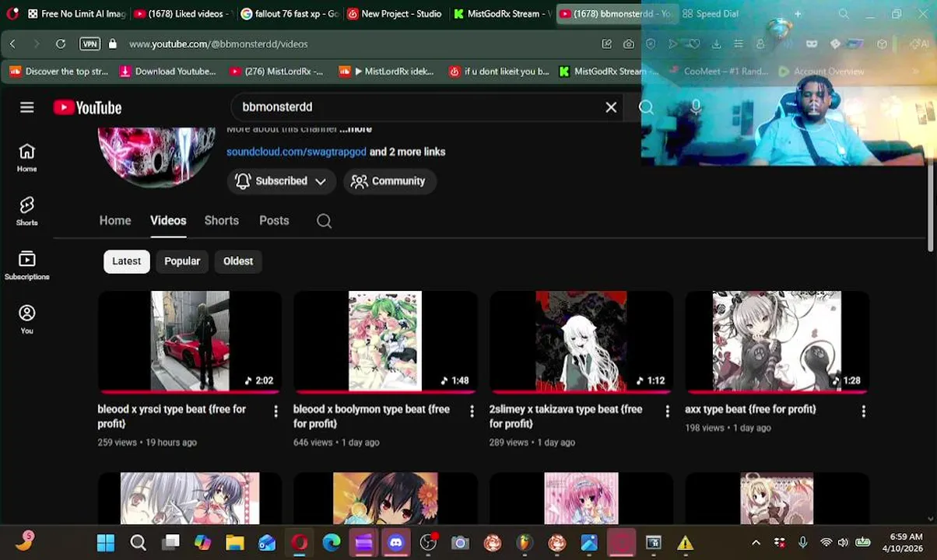
Task: Open Windows taskbar search
Action: tap(138, 543)
